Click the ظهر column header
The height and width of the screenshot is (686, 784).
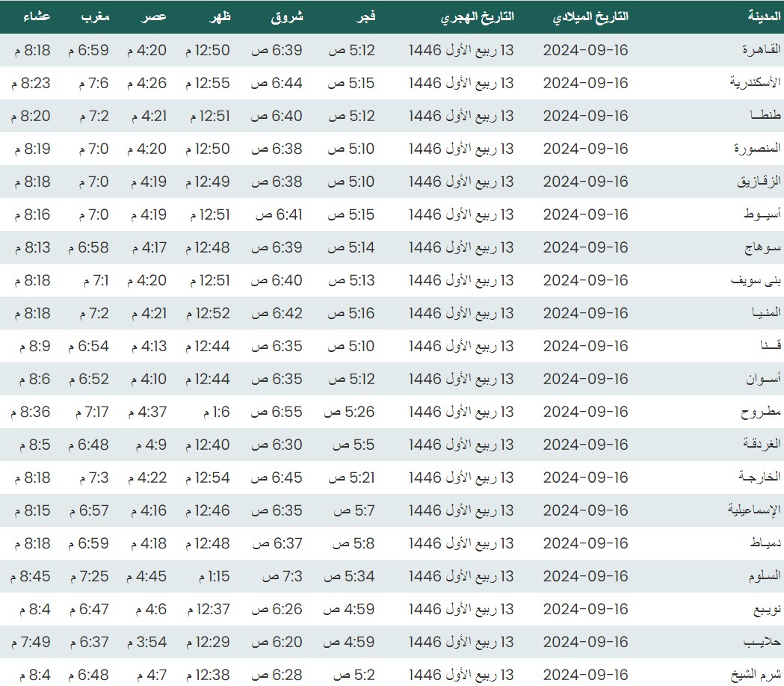tap(220, 16)
